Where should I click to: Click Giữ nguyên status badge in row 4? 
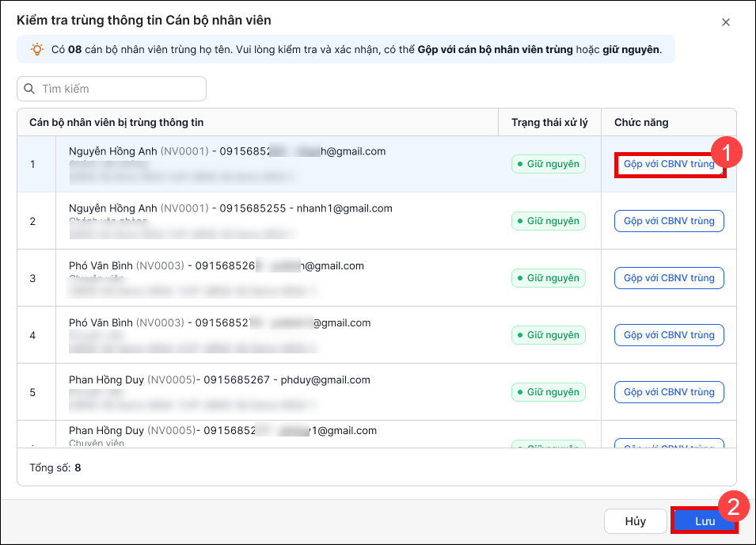coord(549,335)
